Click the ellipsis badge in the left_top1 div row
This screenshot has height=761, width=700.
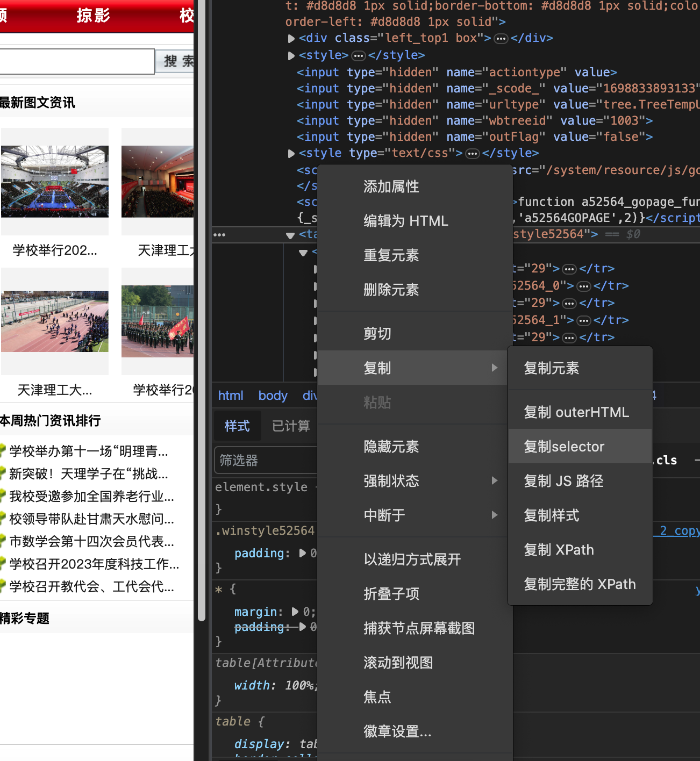[x=501, y=39]
